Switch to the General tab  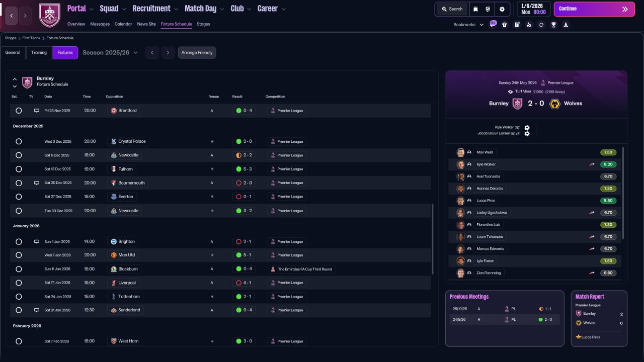13,53
